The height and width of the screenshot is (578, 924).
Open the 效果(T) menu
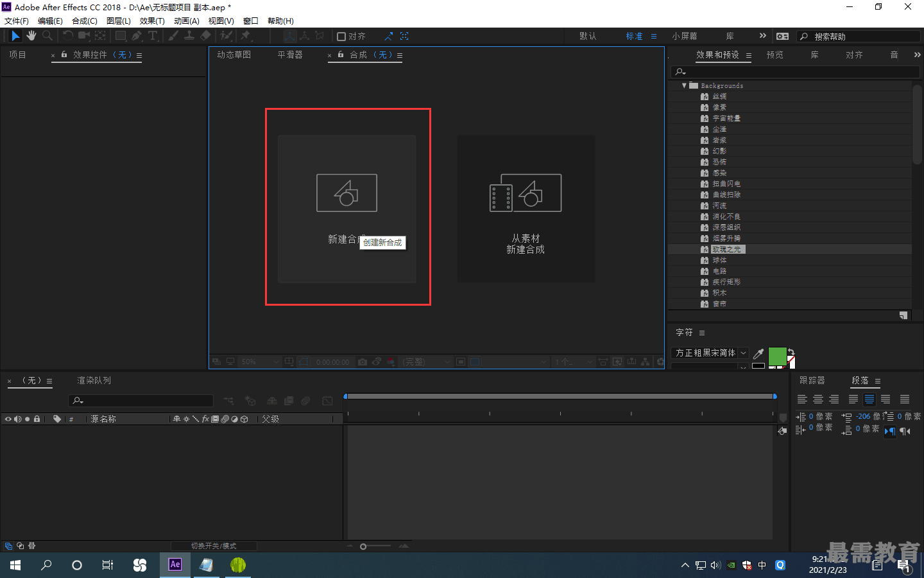(x=152, y=21)
